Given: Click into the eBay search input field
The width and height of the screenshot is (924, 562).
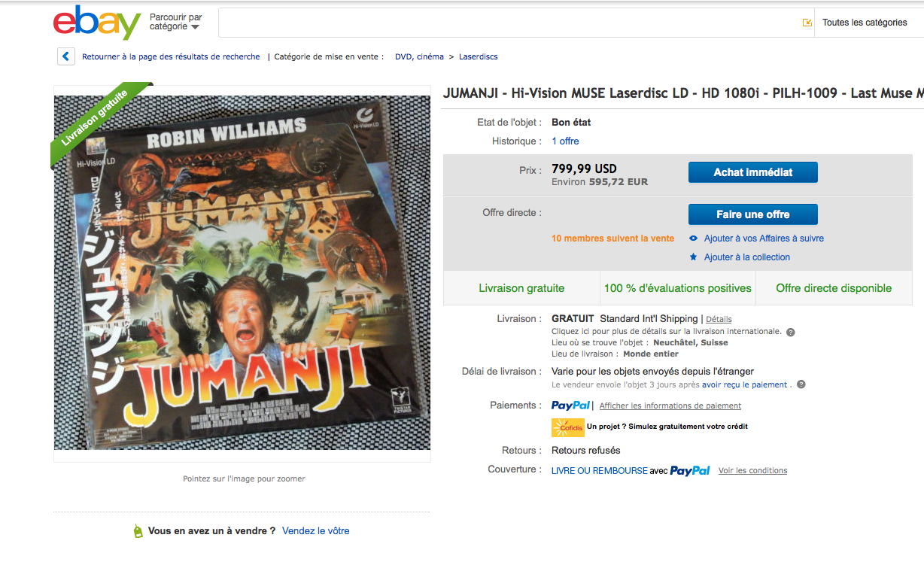Looking at the screenshot, I should coord(508,23).
